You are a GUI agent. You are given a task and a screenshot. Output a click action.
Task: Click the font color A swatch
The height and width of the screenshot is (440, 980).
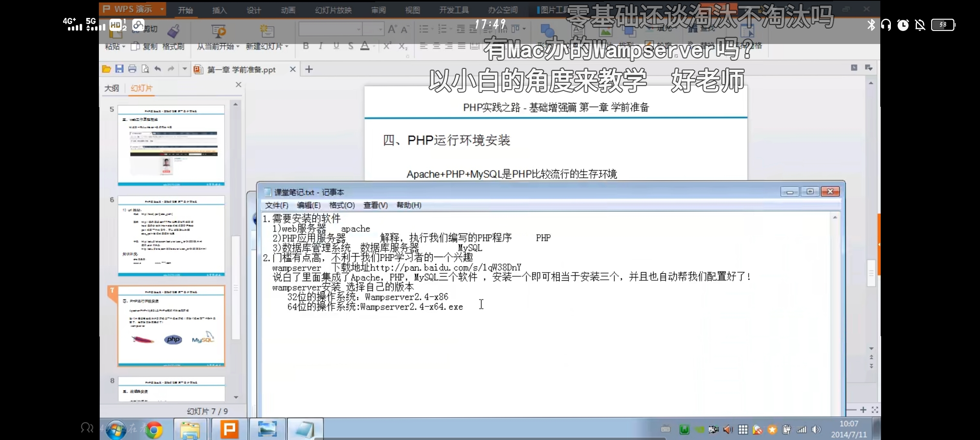(x=365, y=46)
